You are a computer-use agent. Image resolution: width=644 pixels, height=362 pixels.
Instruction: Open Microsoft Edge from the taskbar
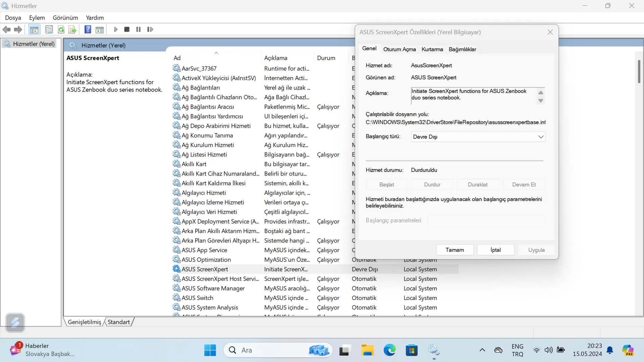point(389,350)
